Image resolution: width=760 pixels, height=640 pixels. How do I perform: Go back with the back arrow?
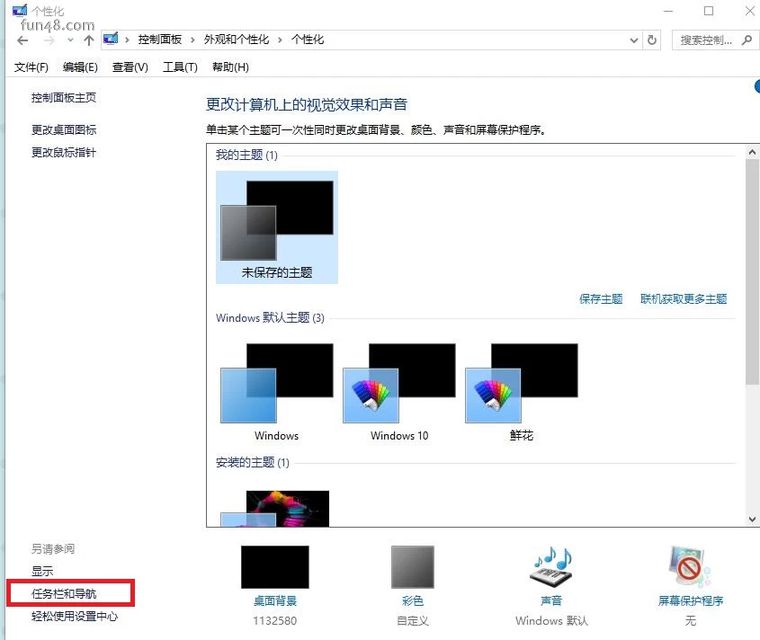[x=23, y=41]
